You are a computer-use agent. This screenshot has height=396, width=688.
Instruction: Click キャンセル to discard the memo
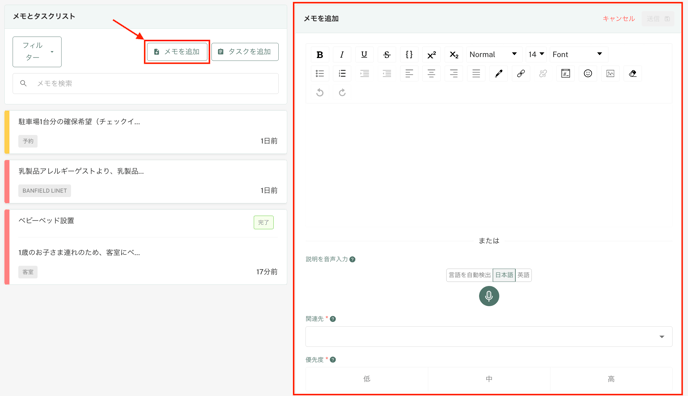(618, 18)
